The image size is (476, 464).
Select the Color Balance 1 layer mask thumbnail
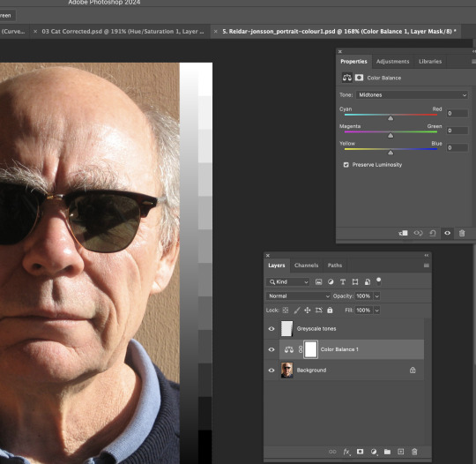311,349
